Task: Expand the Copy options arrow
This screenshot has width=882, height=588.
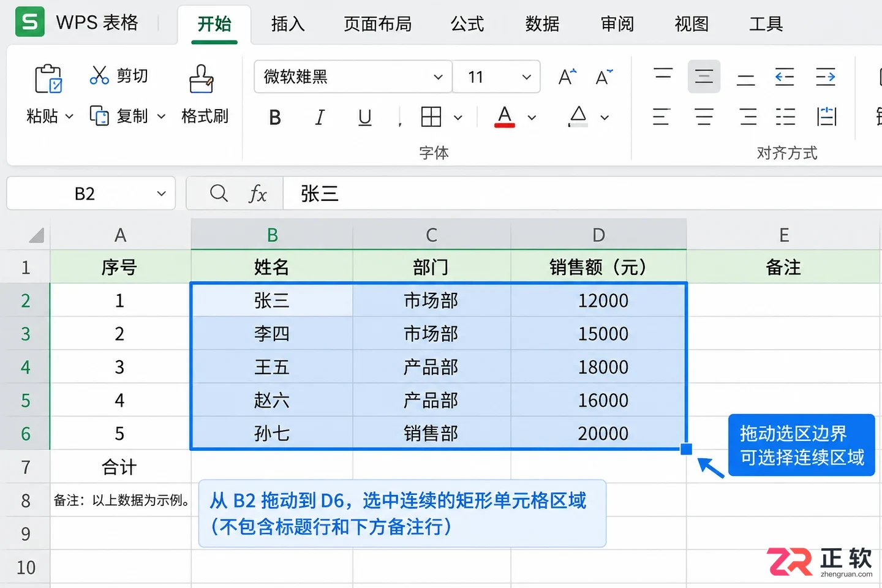Action: 161,116
